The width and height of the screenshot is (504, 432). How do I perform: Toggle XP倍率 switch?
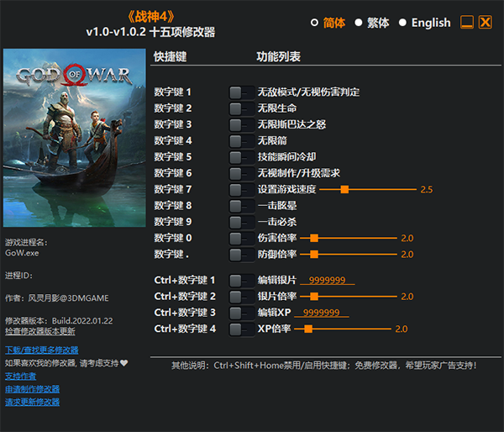click(x=242, y=329)
